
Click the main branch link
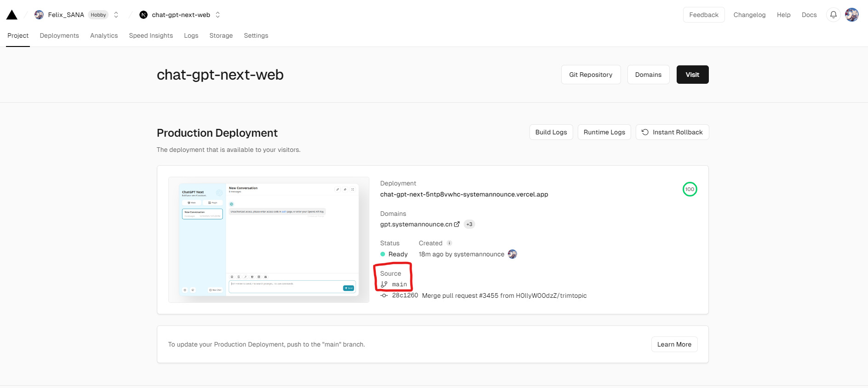coord(399,284)
